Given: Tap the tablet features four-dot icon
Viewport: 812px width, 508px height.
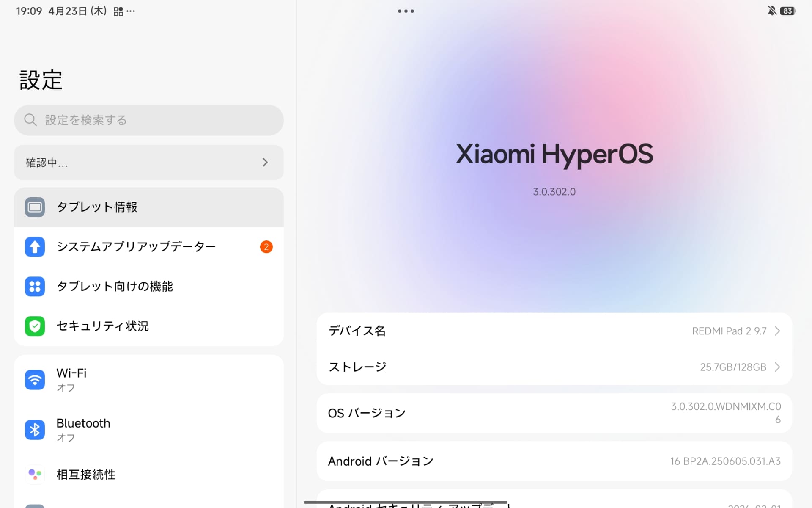Looking at the screenshot, I should [x=35, y=287].
